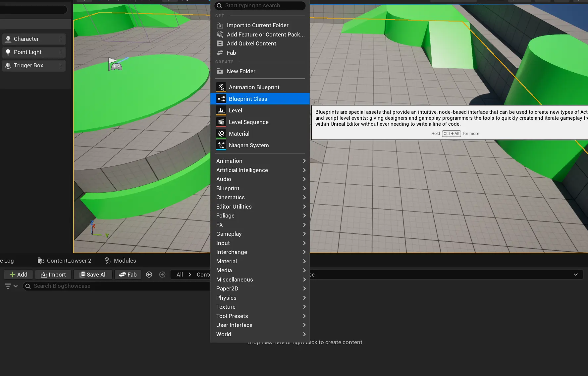The image size is (588, 376).
Task: Click the search icon in Search BlogShowcase
Action: pyautogui.click(x=28, y=286)
